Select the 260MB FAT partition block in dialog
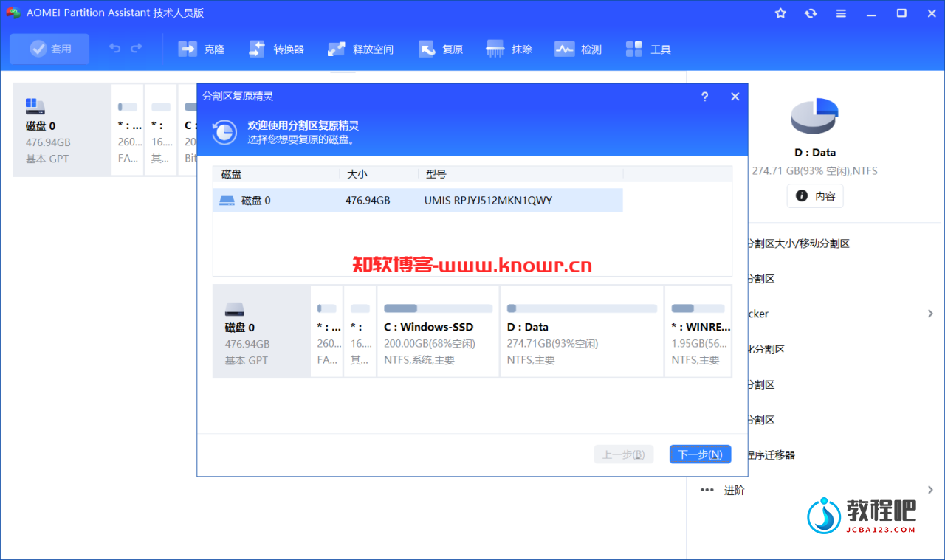The image size is (945, 560). [x=327, y=331]
